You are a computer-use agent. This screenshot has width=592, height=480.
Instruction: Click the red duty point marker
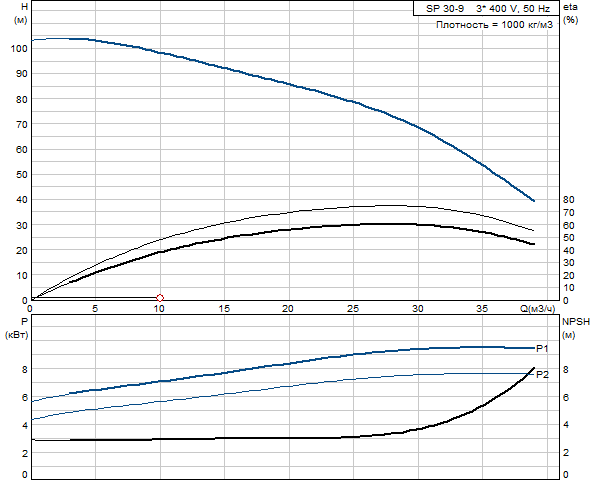pos(160,298)
